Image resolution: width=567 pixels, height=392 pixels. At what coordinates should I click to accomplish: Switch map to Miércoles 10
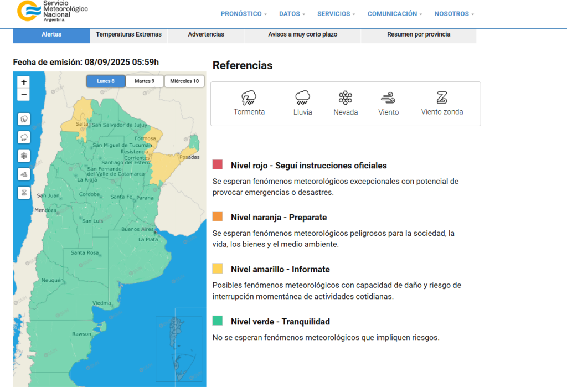point(184,81)
